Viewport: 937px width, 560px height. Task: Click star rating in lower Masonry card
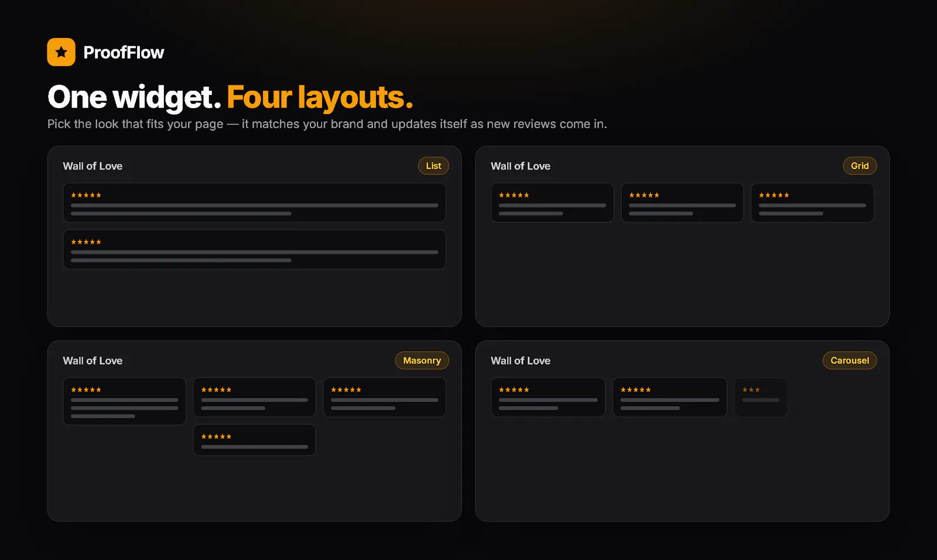pos(216,437)
